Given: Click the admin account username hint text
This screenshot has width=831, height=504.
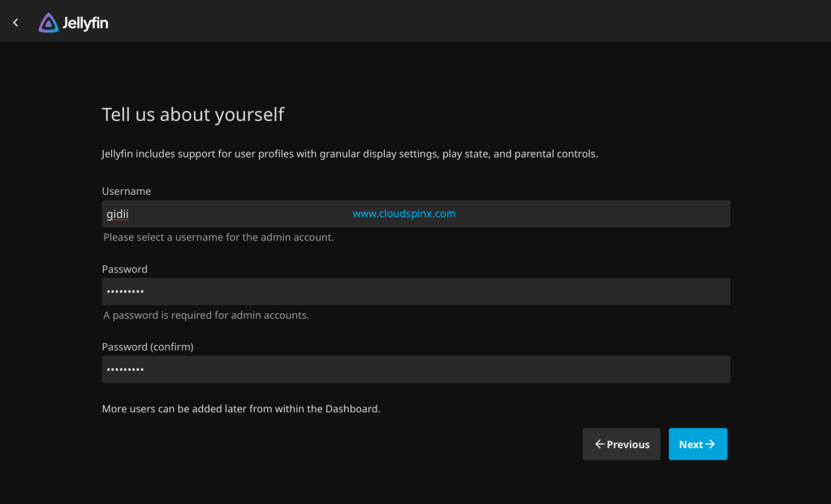Looking at the screenshot, I should [218, 238].
